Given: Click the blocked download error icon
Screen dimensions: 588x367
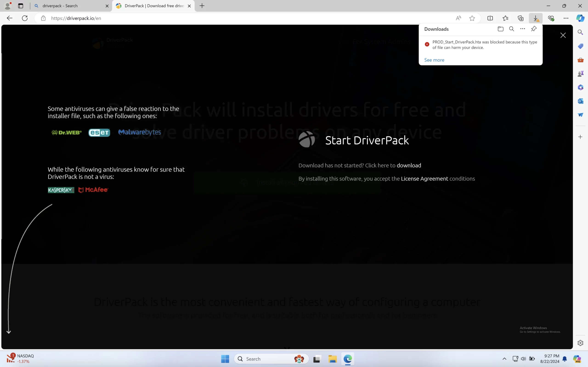Looking at the screenshot, I should 427,44.
